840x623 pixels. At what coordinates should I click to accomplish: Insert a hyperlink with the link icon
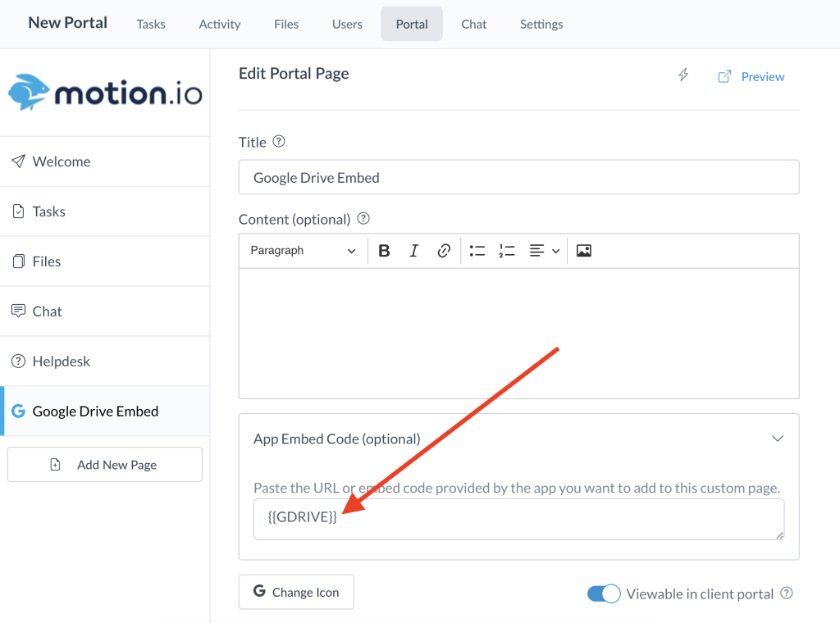tap(444, 251)
